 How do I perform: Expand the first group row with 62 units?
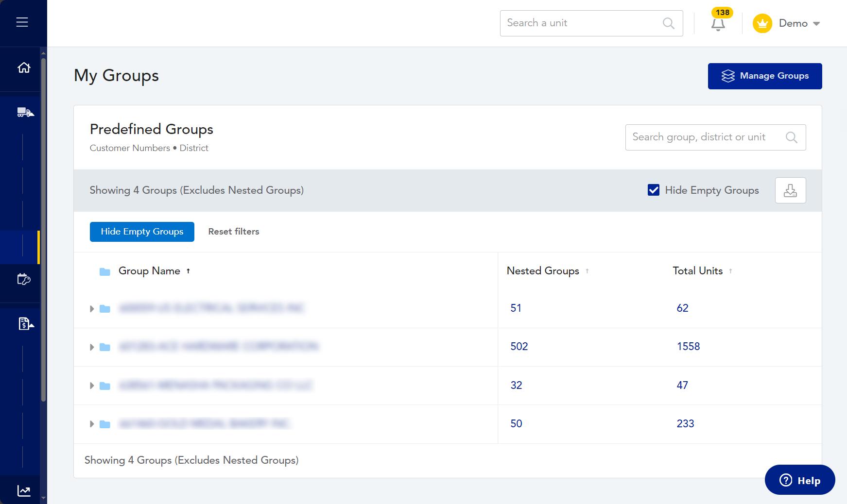click(x=92, y=309)
